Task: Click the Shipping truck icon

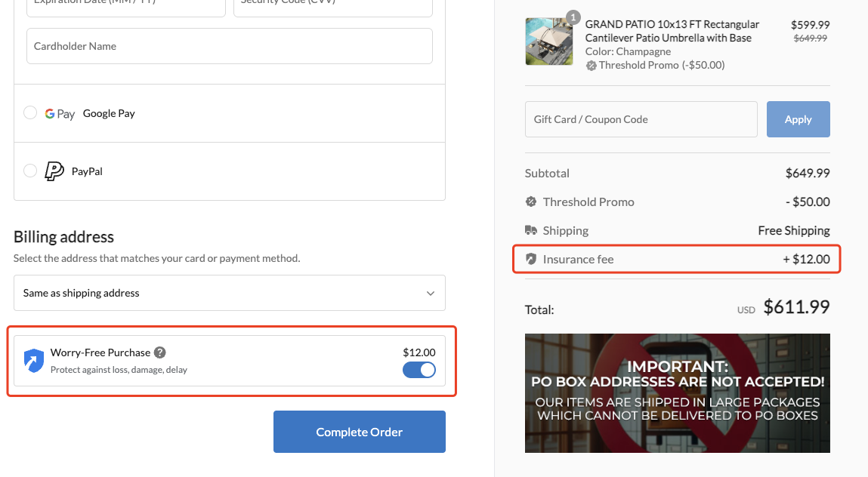Action: 531,230
